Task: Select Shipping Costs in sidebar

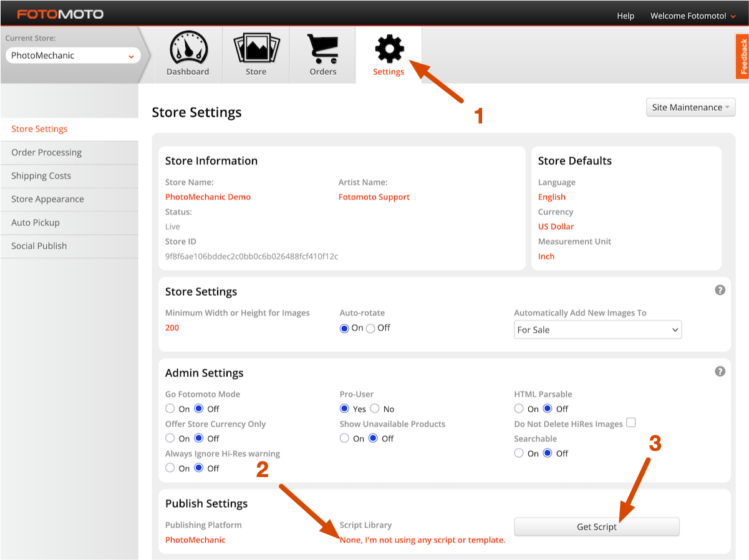Action: [x=69, y=176]
